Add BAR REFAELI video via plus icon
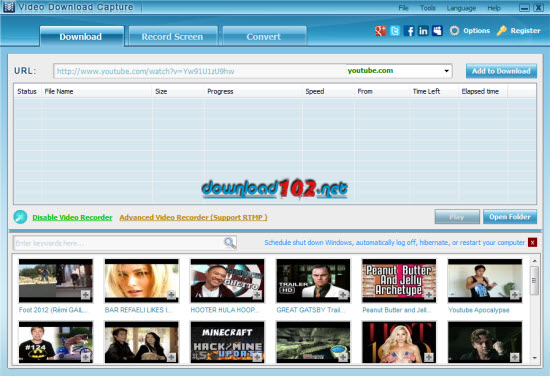The image size is (550, 376). click(171, 295)
